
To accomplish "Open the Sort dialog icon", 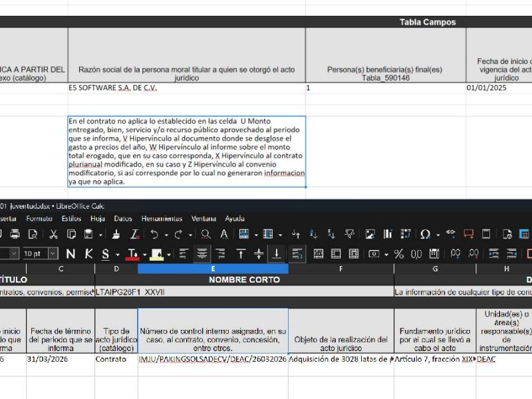I will click(x=296, y=234).
